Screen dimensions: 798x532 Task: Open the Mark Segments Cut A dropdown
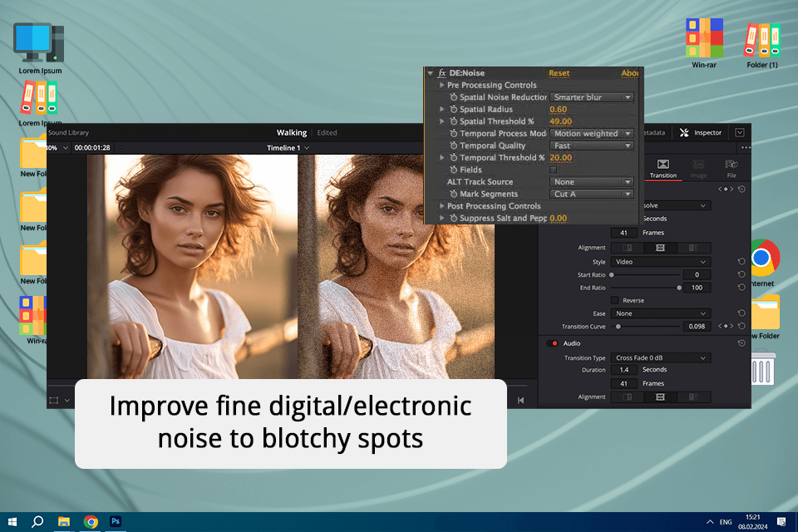click(x=591, y=194)
